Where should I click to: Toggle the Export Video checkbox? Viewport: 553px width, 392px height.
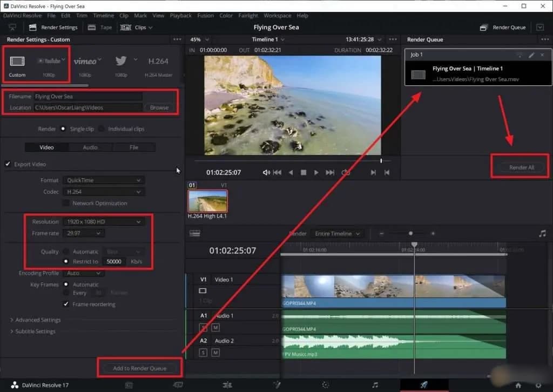click(8, 164)
